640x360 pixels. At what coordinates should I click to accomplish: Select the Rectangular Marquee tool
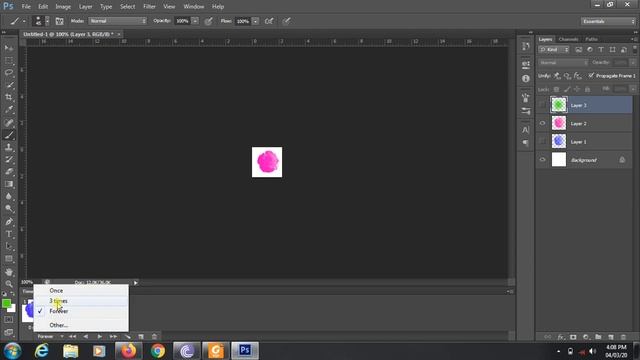(x=9, y=60)
